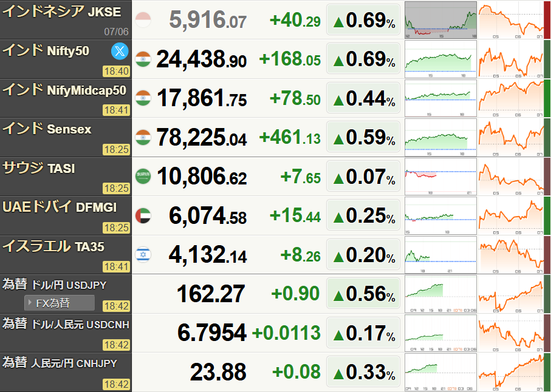This screenshot has height=392, width=551.
Task: Click the USDCNH rate 6.7954
Action: [x=211, y=333]
